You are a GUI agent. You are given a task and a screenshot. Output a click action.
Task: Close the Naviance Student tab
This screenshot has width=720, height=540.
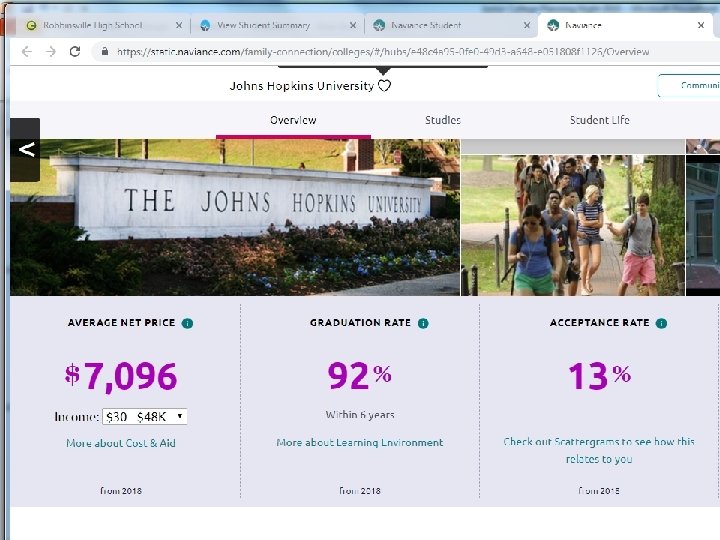coord(527,25)
